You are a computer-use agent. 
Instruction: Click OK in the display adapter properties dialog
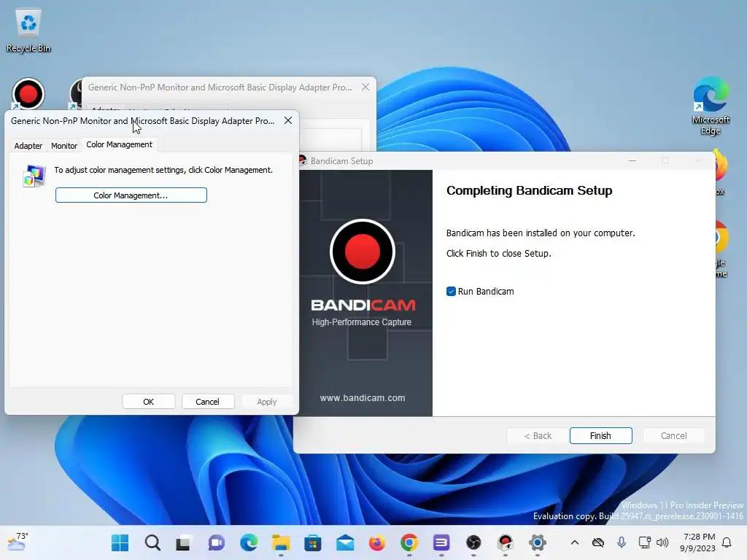click(x=149, y=402)
